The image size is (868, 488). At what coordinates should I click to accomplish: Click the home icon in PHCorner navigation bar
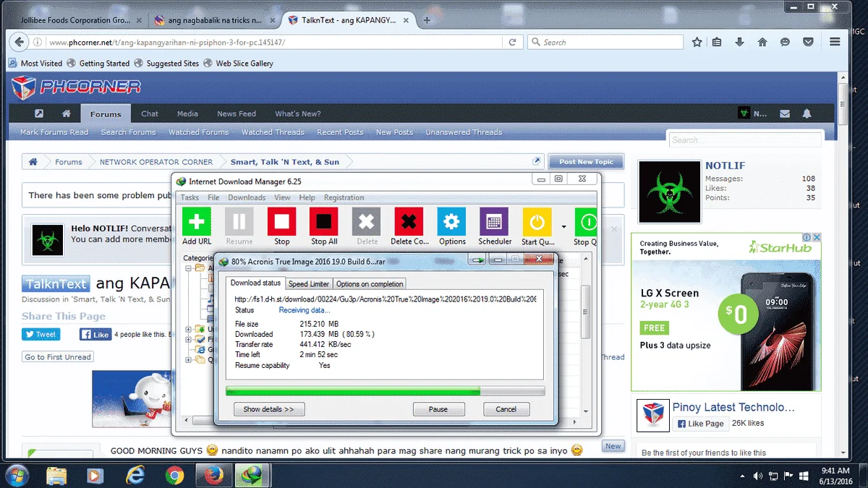(66, 114)
